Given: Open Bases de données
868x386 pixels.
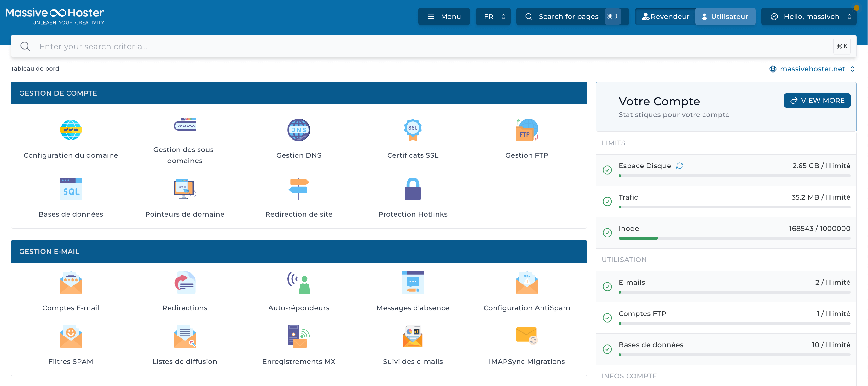Looking at the screenshot, I should [70, 198].
